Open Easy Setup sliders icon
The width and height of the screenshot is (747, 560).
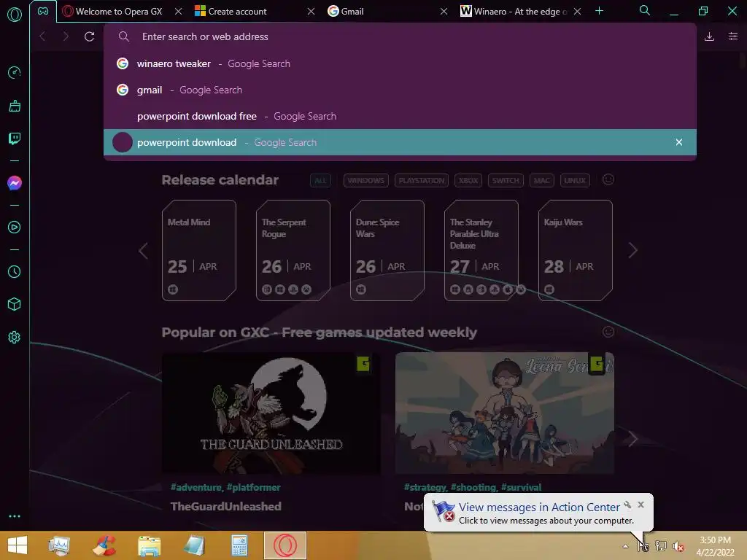click(733, 36)
